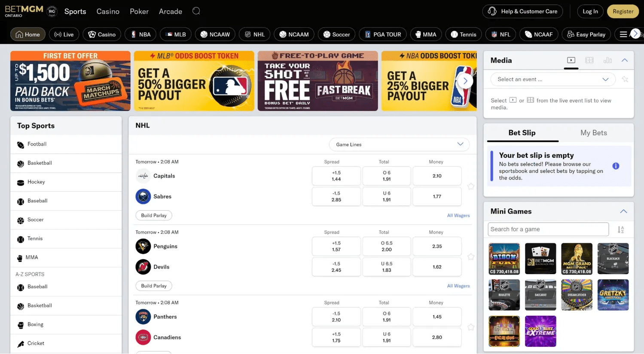
Task: Open the $1,500 First Bet Offer banner
Action: [70, 81]
